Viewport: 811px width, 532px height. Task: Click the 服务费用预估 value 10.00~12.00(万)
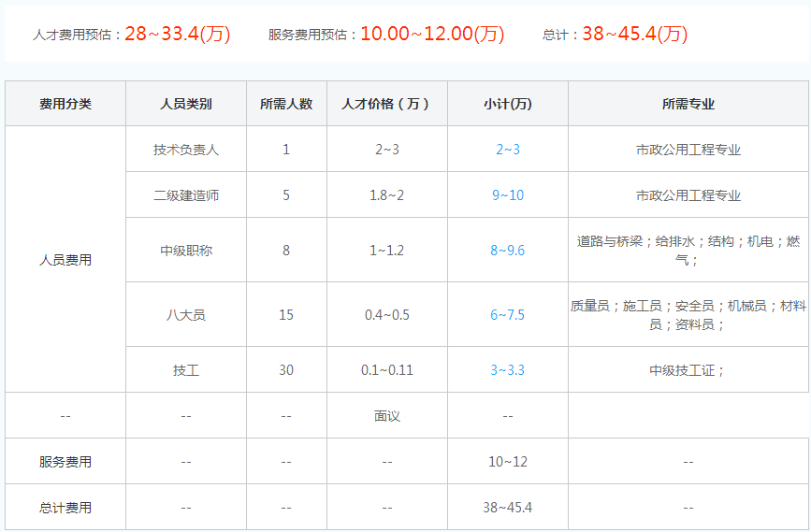point(432,34)
